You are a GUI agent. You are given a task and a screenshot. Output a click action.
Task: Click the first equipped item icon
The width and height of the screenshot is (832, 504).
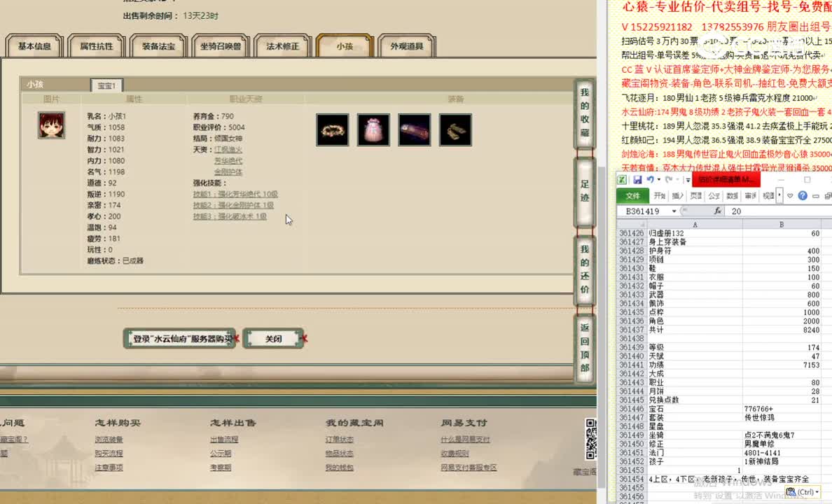tap(332, 129)
